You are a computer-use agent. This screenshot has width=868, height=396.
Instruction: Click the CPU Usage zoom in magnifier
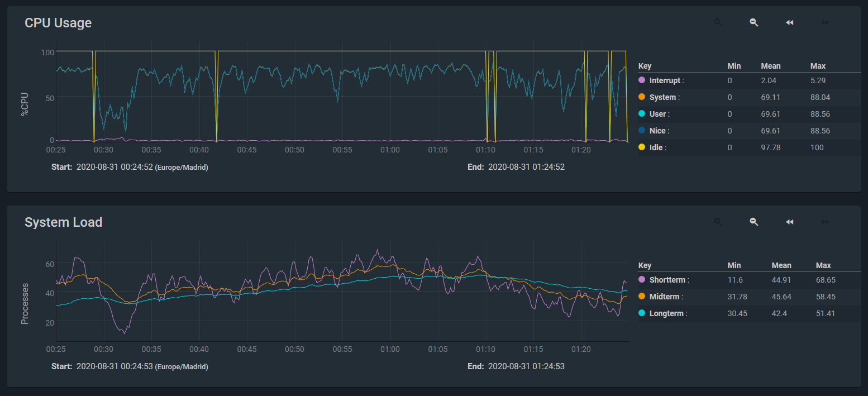[x=718, y=22]
